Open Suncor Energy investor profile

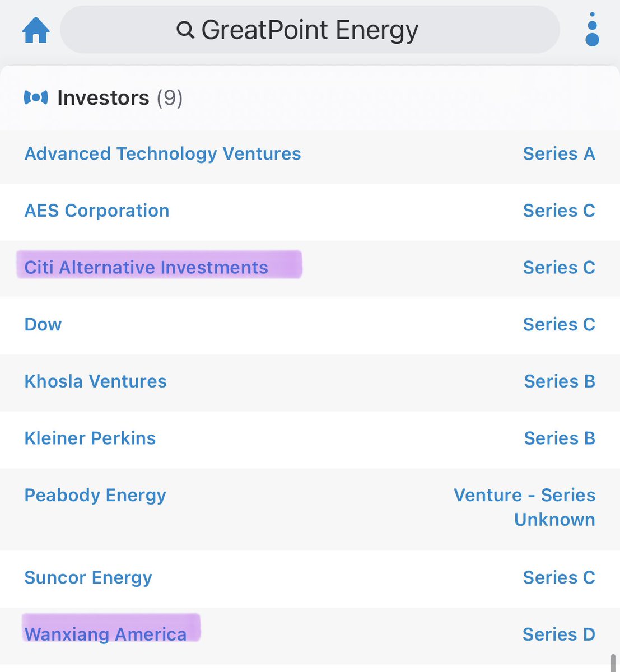[88, 577]
